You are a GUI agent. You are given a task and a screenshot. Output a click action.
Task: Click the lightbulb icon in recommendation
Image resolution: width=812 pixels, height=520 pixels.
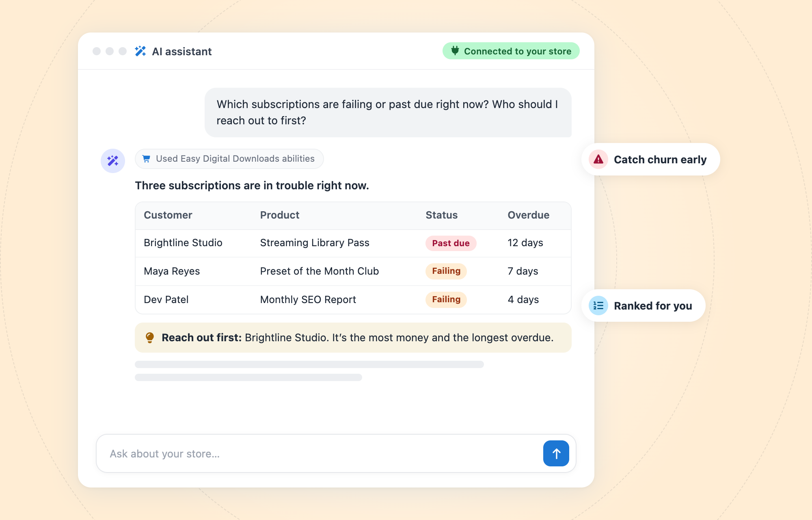click(x=150, y=338)
